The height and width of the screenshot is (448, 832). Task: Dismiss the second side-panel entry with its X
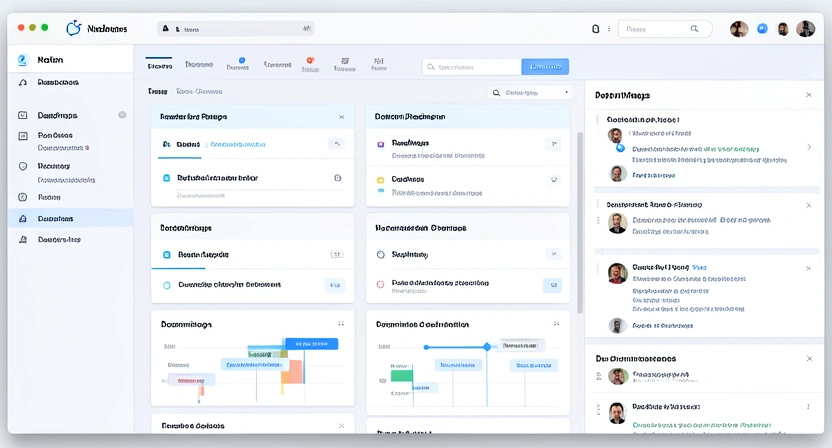tap(809, 205)
